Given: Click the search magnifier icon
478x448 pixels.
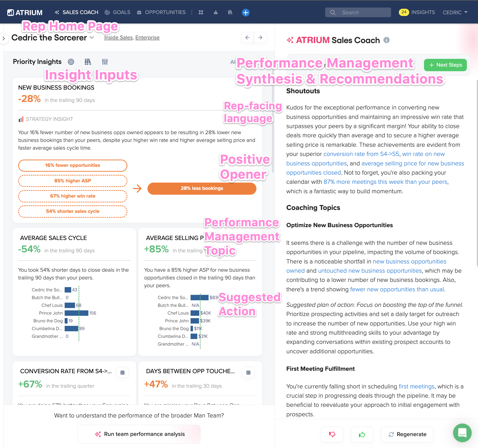Looking at the screenshot, I should [x=333, y=12].
